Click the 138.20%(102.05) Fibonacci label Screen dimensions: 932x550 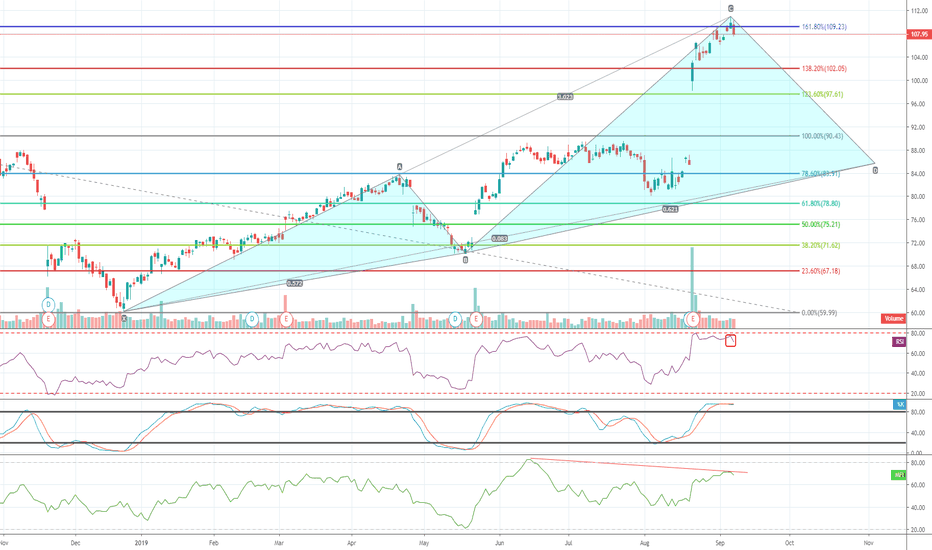824,69
